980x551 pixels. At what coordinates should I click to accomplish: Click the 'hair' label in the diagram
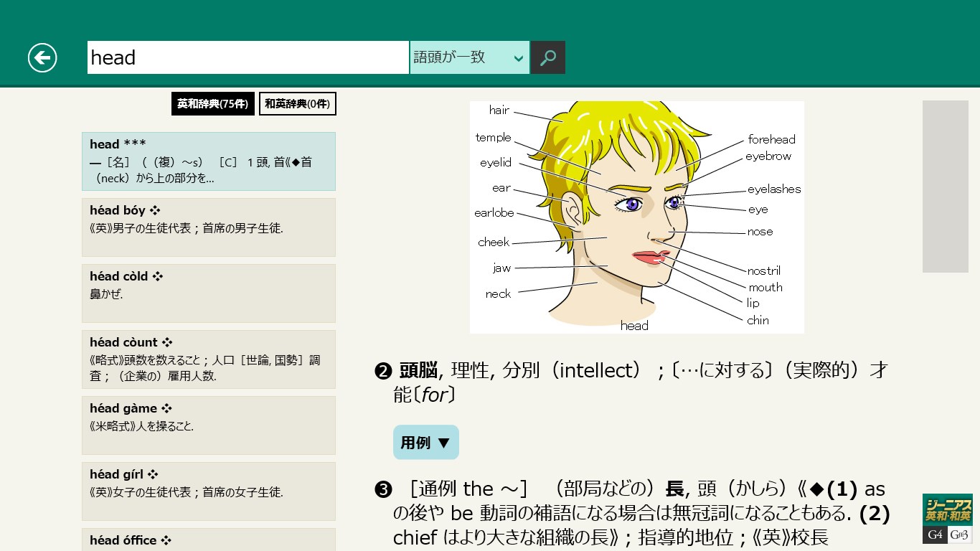(499, 110)
